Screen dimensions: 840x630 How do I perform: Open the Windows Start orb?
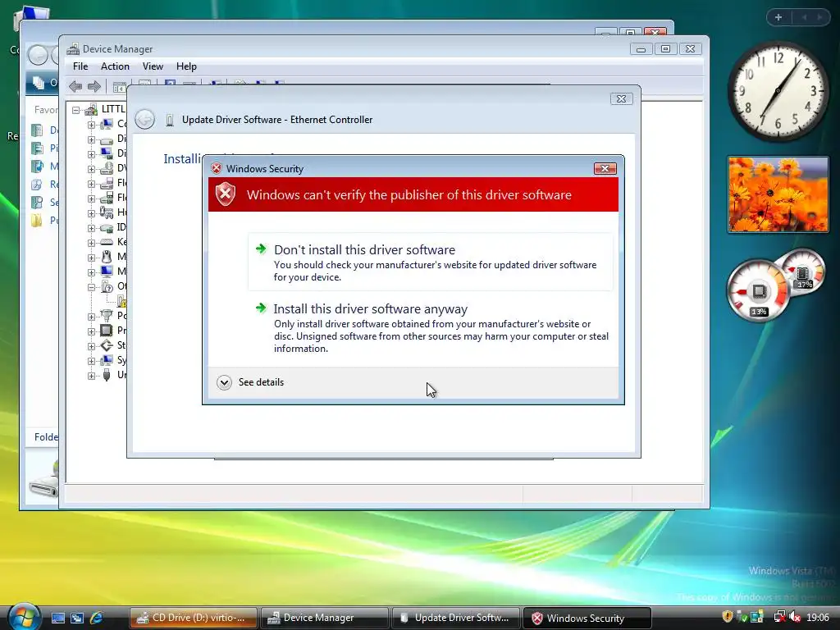24,616
